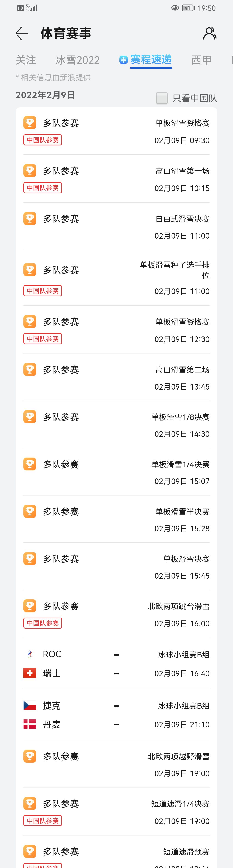Tap the ROC team flag icon

(x=30, y=654)
